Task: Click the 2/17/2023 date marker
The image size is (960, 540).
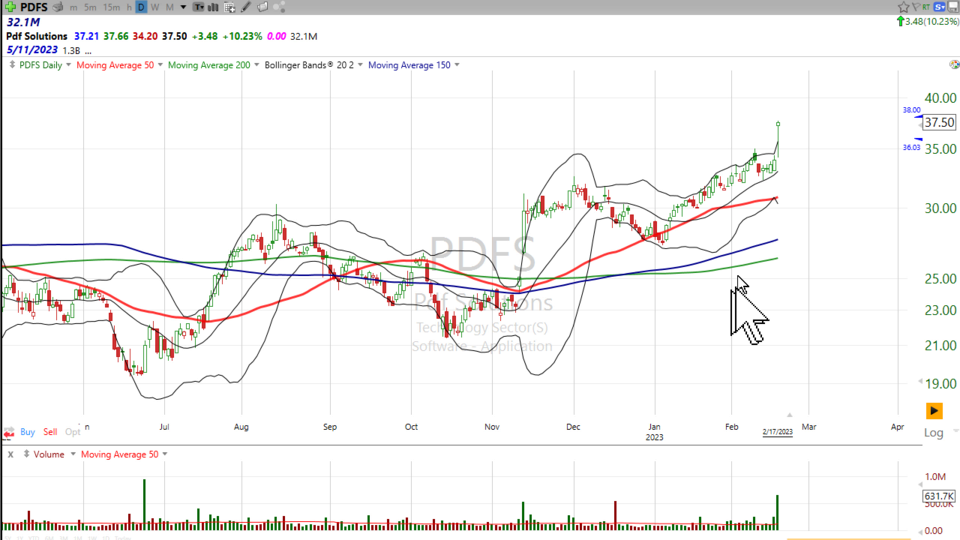Action: [778, 432]
